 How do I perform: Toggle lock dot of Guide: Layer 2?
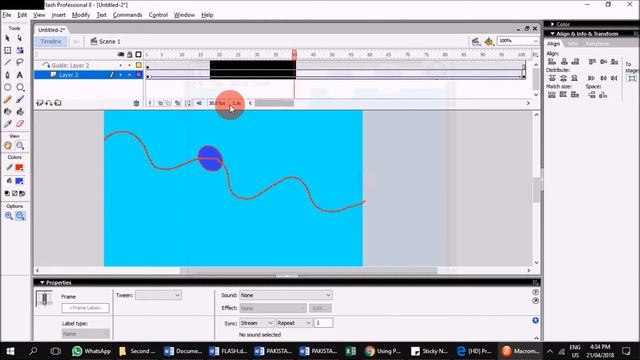(x=129, y=65)
